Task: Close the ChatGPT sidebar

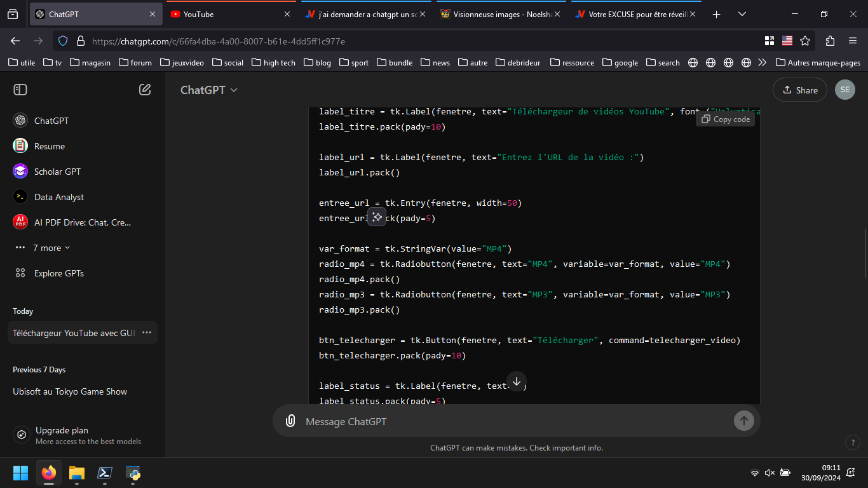Action: tap(20, 90)
